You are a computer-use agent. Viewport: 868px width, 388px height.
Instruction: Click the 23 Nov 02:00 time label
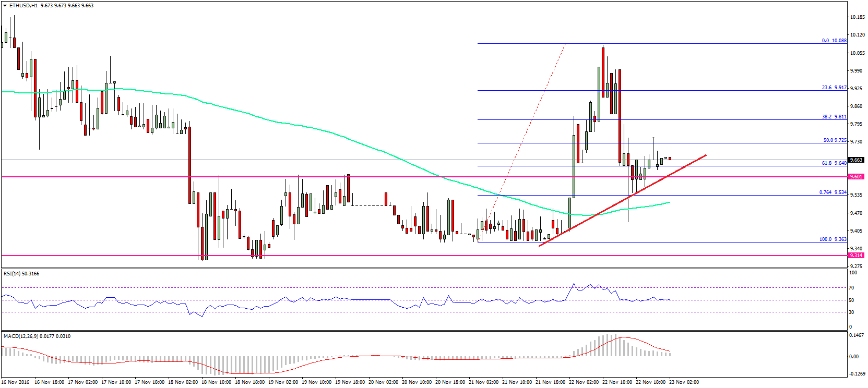684,382
